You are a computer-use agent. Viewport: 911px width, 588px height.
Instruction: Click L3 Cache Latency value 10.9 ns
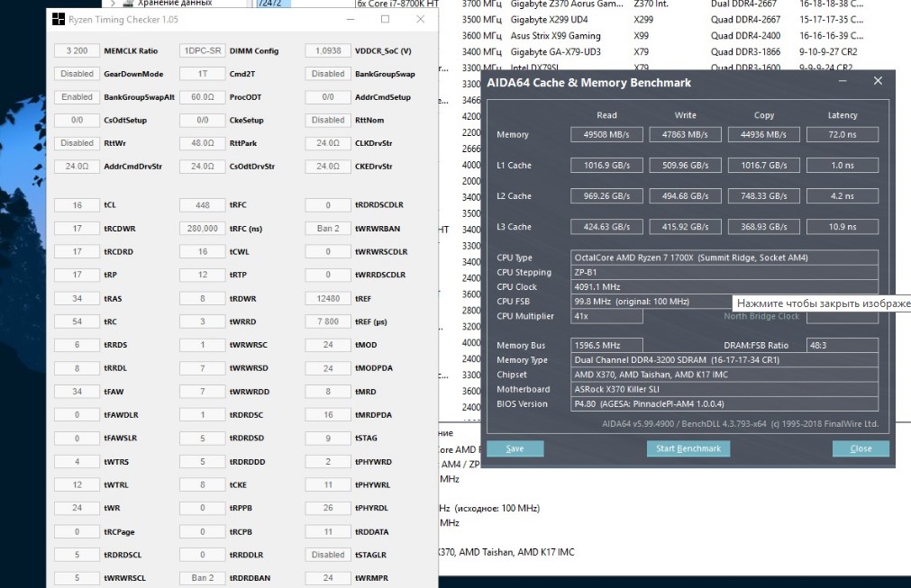[x=843, y=226]
